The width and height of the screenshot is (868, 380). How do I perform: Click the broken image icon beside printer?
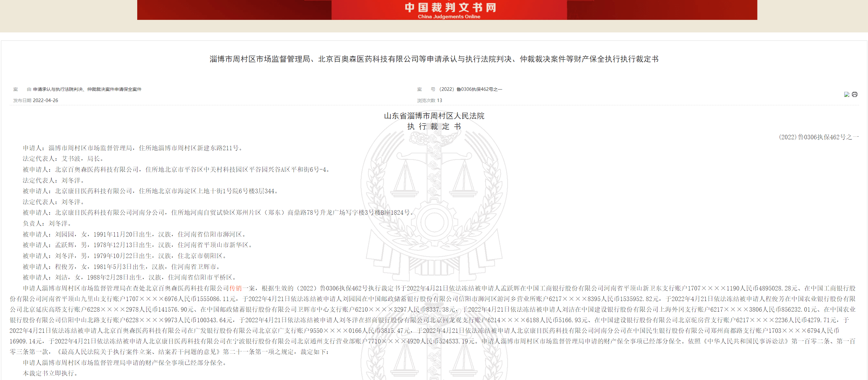(846, 94)
